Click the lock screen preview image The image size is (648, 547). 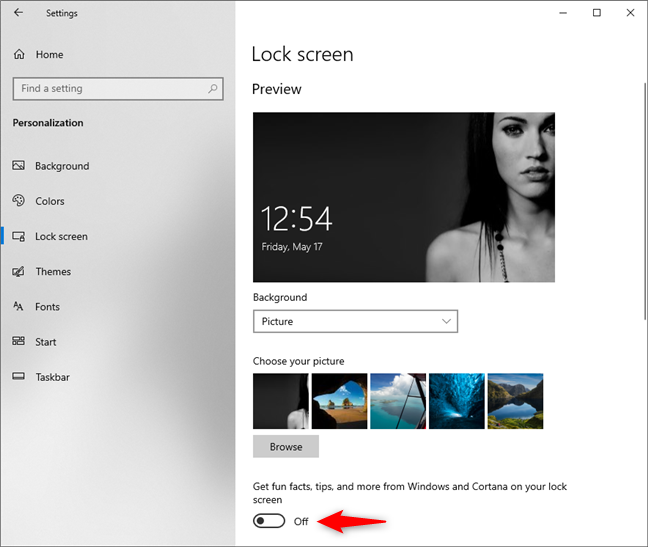[404, 197]
